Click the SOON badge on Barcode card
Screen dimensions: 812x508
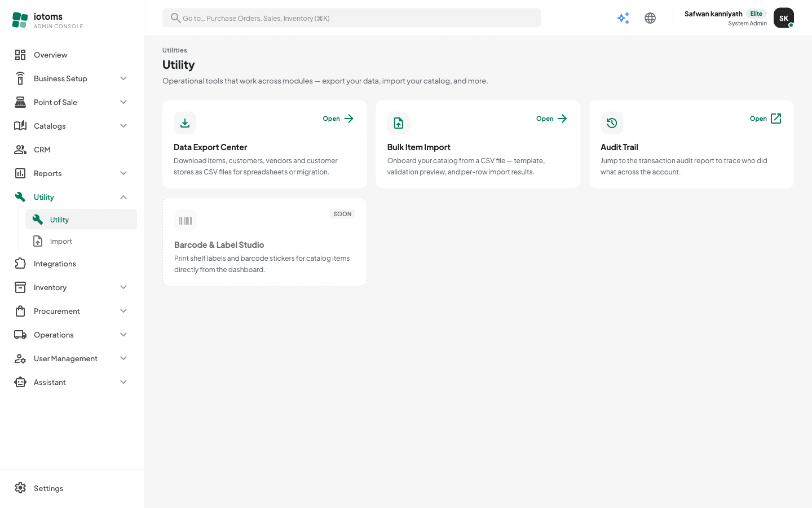(x=342, y=214)
